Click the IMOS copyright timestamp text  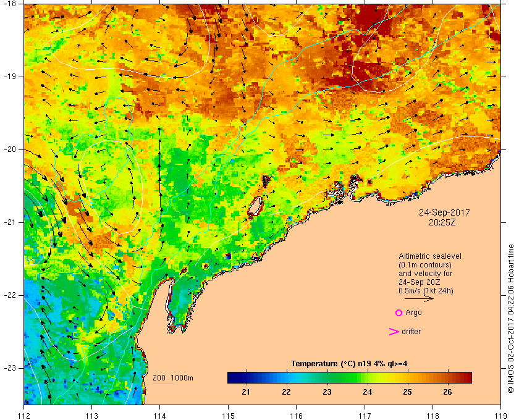coord(511,319)
